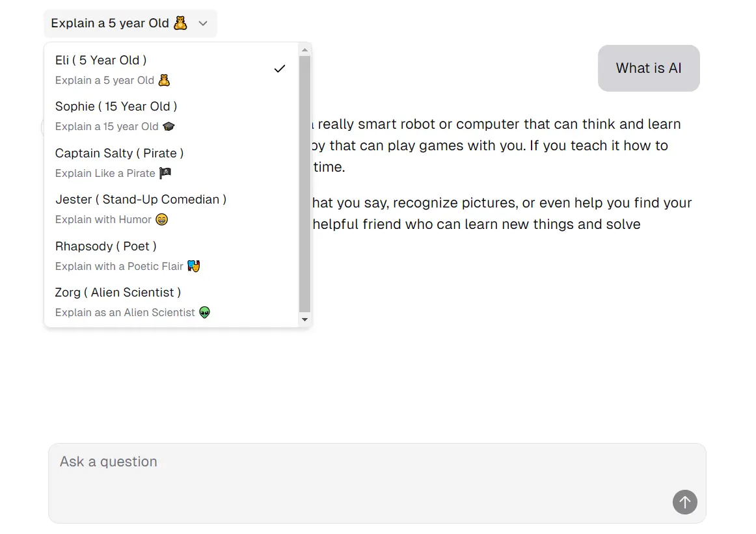The height and width of the screenshot is (534, 756).
Task: Click the grinning face humor icon
Action: coord(161,219)
